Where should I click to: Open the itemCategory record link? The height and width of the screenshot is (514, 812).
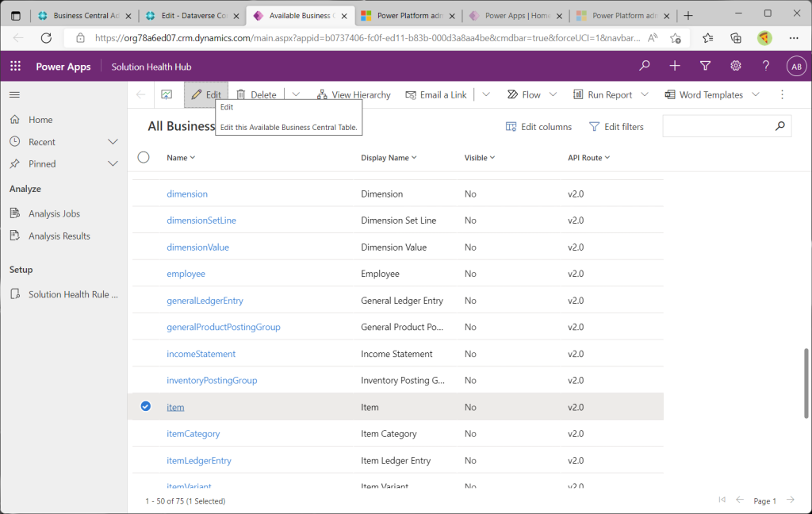click(193, 434)
